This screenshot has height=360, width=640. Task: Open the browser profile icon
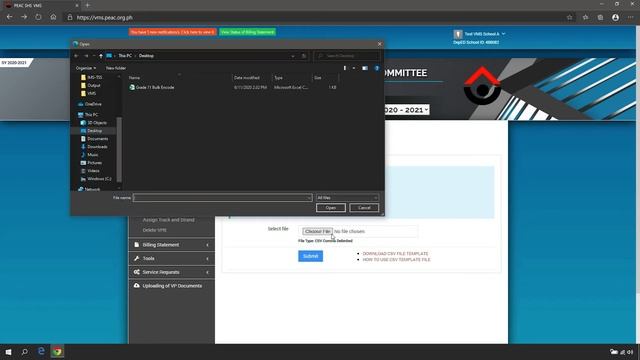click(x=615, y=18)
